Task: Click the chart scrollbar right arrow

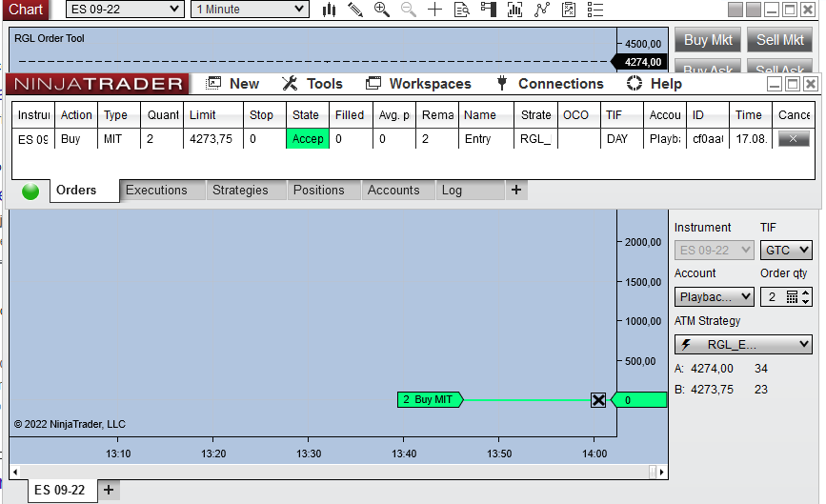Action: click(662, 472)
